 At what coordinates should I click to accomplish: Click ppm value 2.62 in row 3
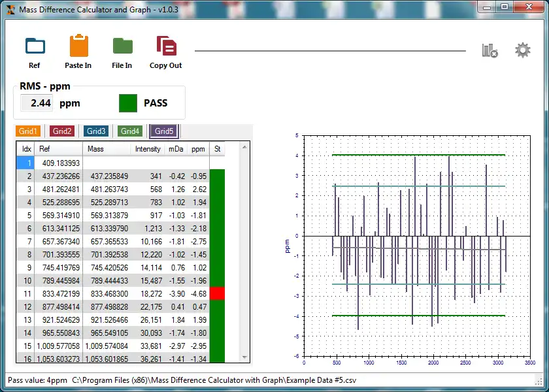click(x=198, y=189)
